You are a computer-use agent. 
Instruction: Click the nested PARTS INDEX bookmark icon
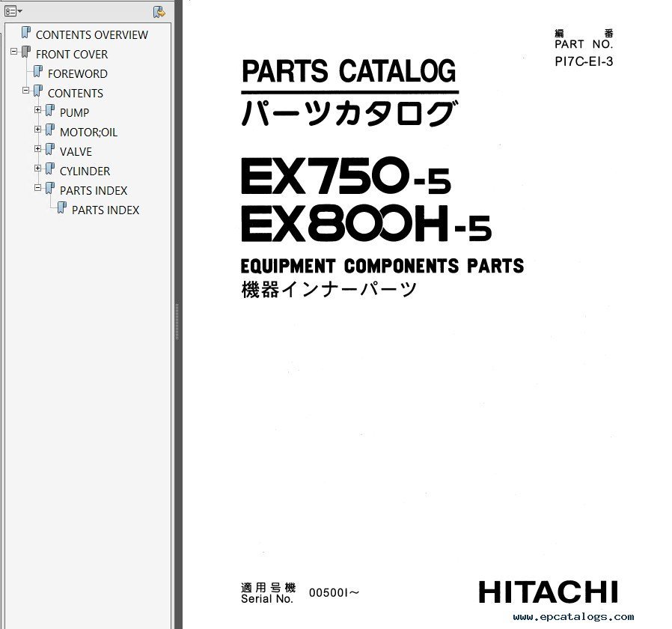[x=62, y=207]
